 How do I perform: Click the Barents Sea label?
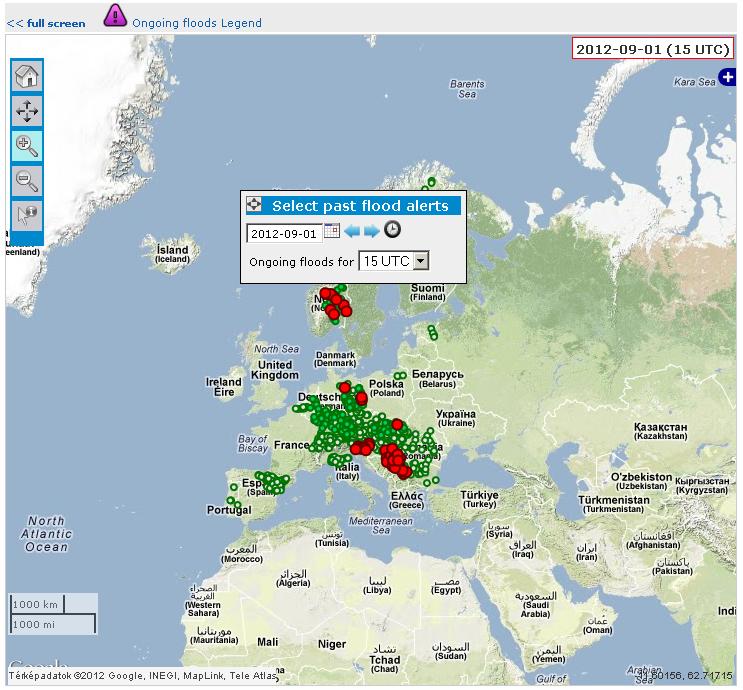click(x=467, y=89)
